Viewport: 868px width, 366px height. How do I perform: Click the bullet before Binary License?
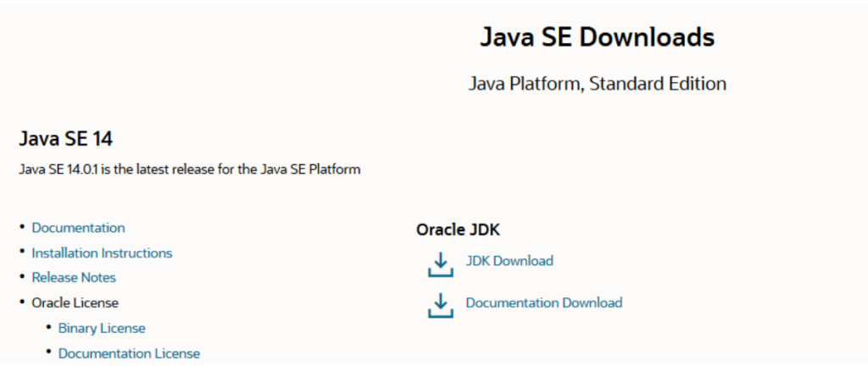49,328
